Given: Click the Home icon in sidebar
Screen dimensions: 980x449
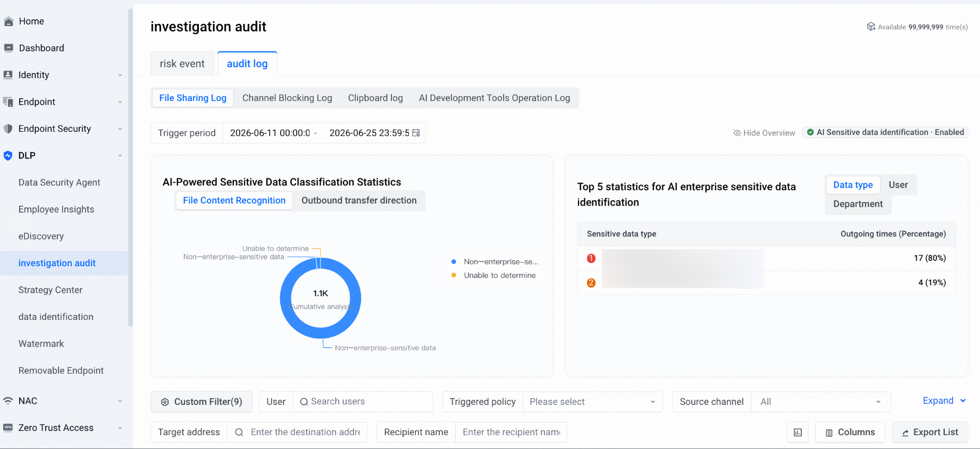Looking at the screenshot, I should pos(9,21).
